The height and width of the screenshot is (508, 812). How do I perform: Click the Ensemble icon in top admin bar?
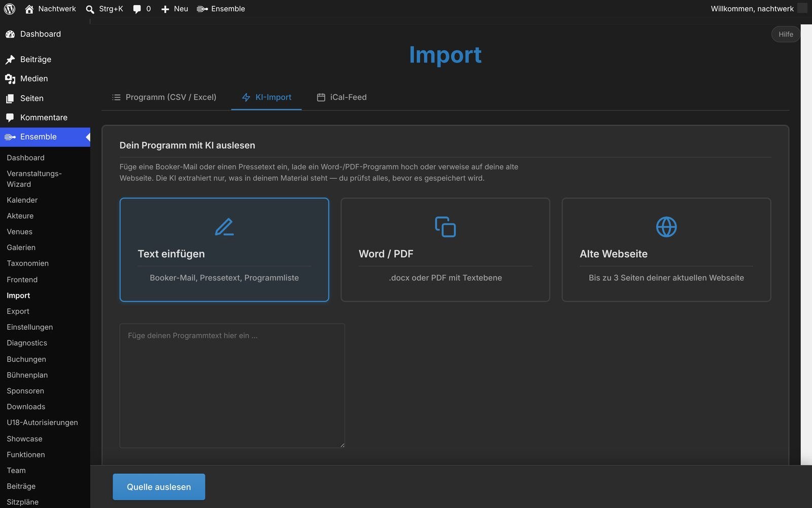coord(202,9)
